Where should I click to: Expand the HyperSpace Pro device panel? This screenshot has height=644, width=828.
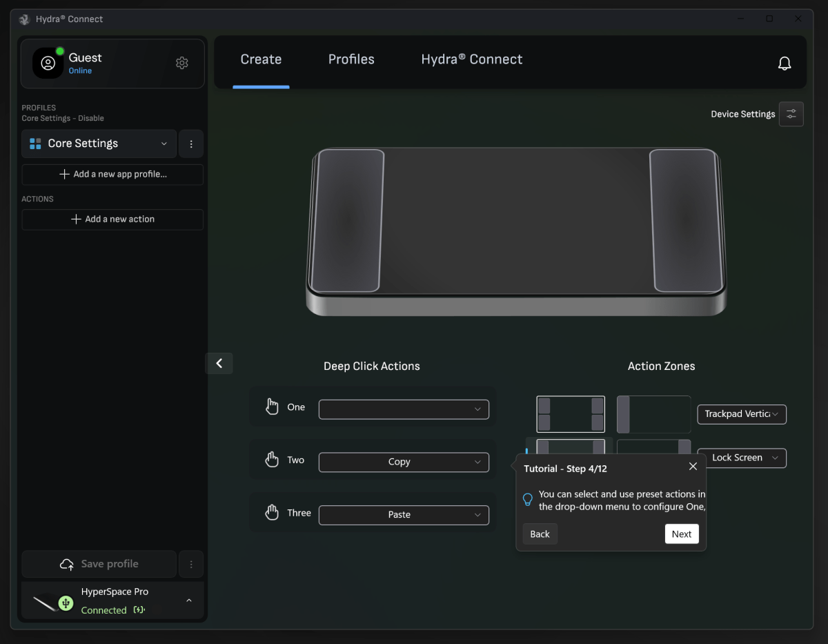tap(188, 601)
